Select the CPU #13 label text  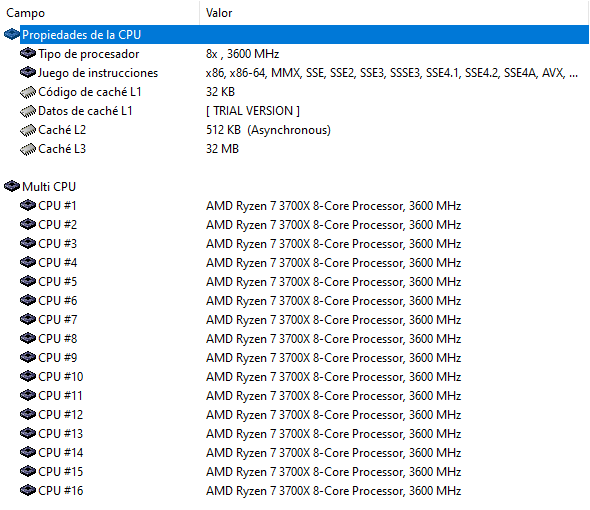coord(60,433)
